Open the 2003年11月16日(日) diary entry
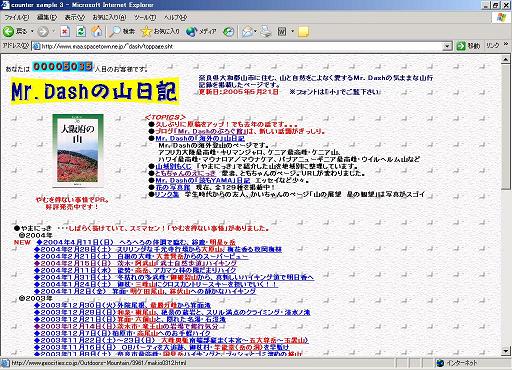Image resolution: width=512 pixels, height=370 pixels. tap(161, 347)
